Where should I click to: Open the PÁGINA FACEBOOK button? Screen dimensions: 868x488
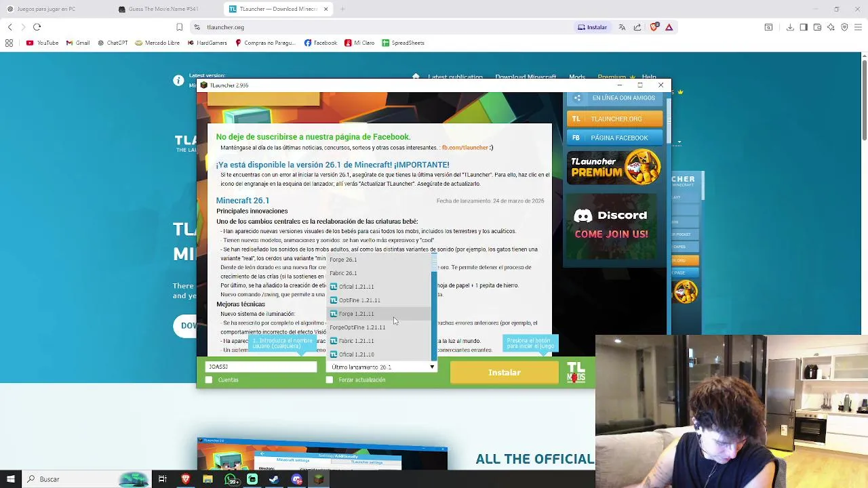point(615,138)
